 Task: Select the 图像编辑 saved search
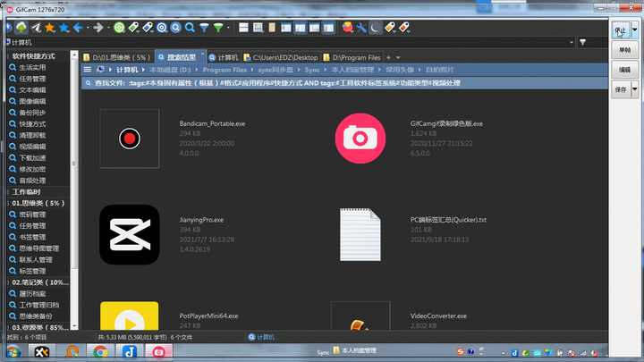(32, 101)
